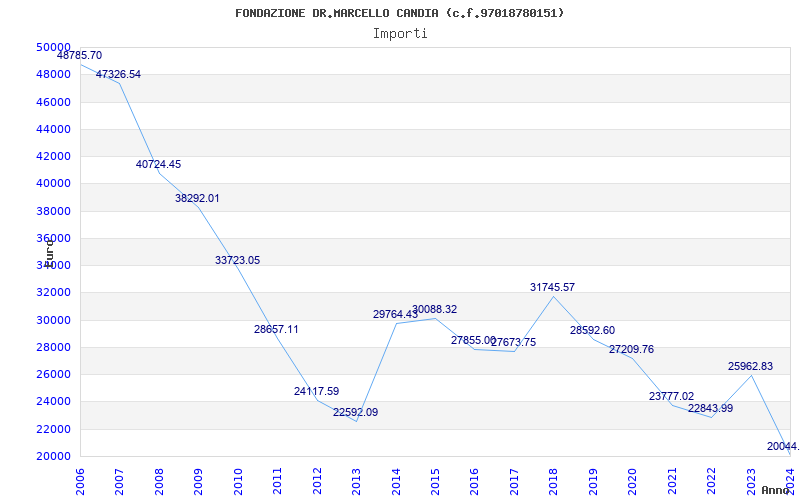The height and width of the screenshot is (500, 800).
Task: Click y-axis tick label 40000
Action: (53, 183)
